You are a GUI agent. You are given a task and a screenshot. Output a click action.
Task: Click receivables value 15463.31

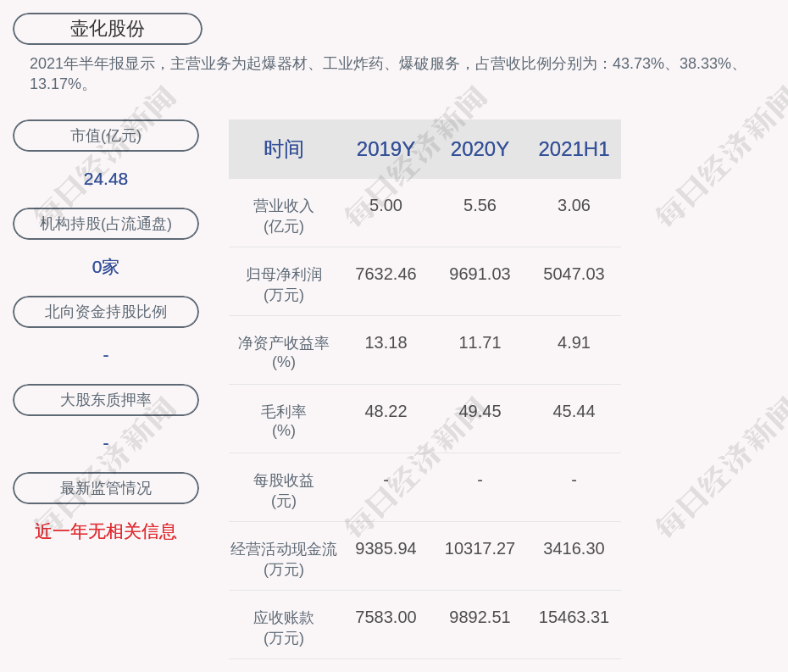[x=574, y=617]
